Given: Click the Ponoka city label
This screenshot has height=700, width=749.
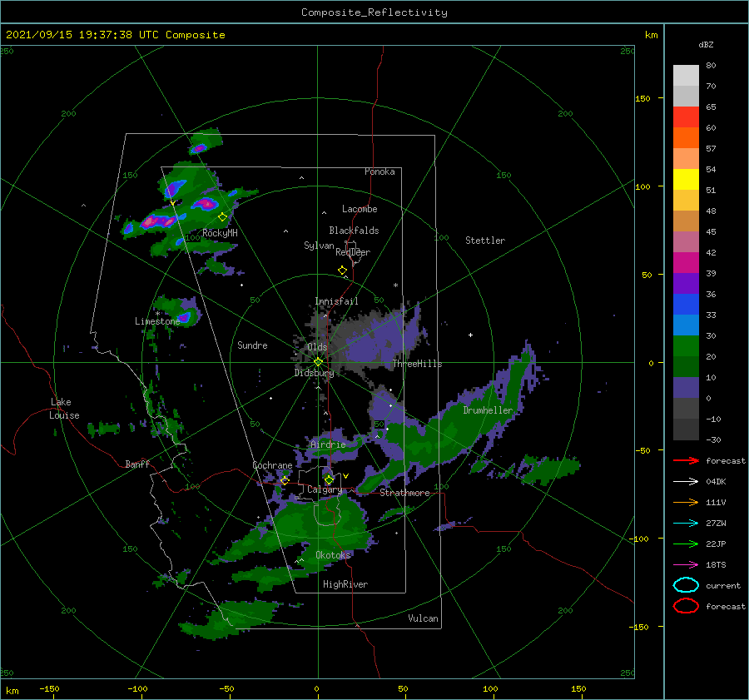Looking at the screenshot, I should pos(379,171).
